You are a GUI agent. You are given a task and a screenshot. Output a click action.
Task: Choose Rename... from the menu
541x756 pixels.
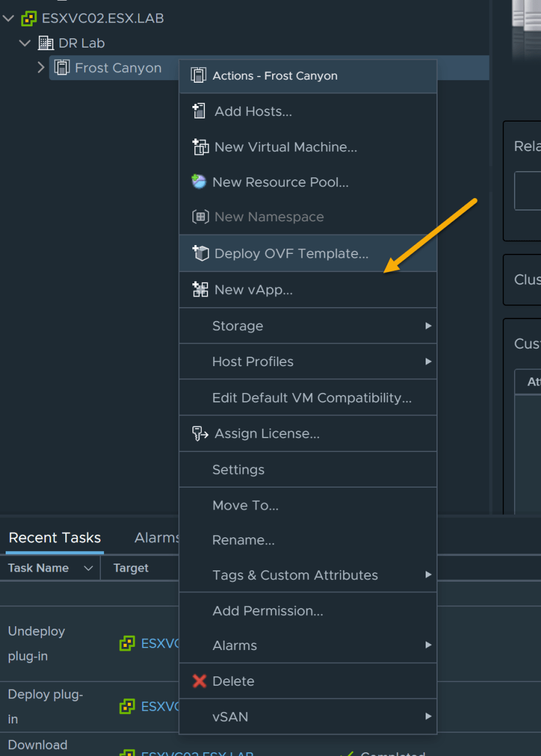pyautogui.click(x=308, y=540)
